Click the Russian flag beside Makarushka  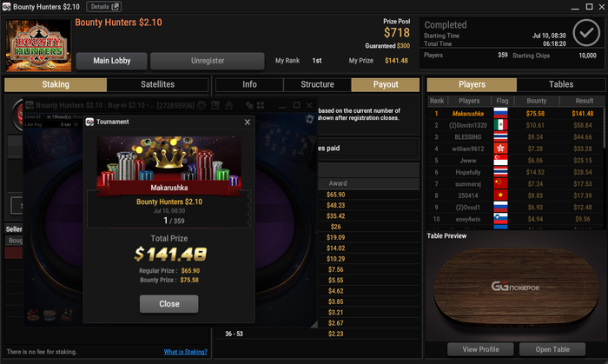click(500, 113)
